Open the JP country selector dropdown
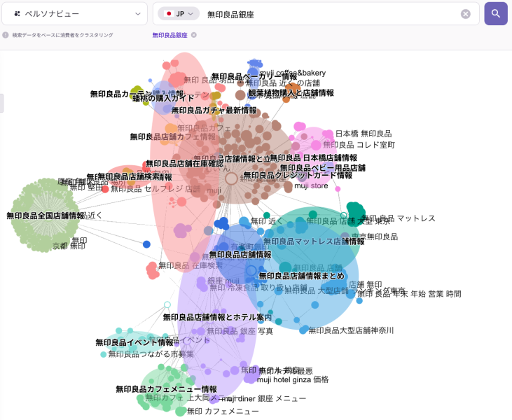 click(179, 14)
